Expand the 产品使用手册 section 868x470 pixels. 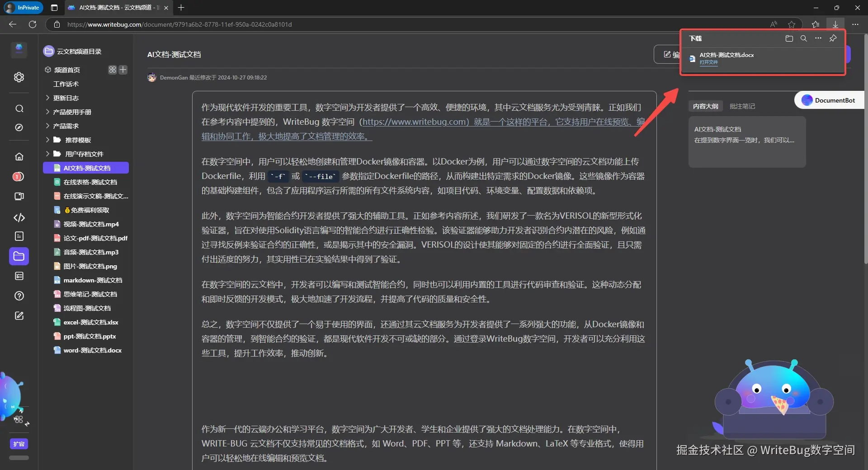pos(47,112)
